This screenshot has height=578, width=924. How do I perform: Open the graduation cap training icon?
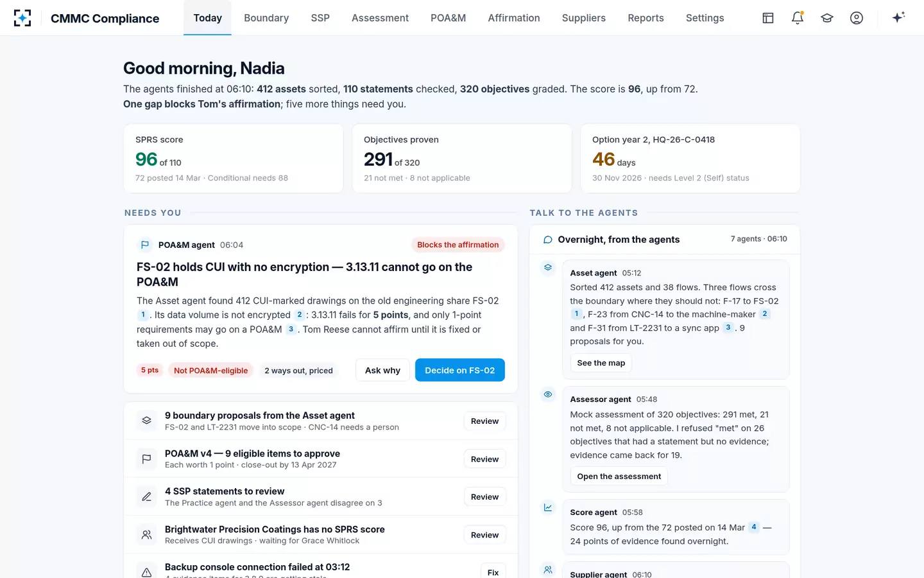[x=827, y=18]
